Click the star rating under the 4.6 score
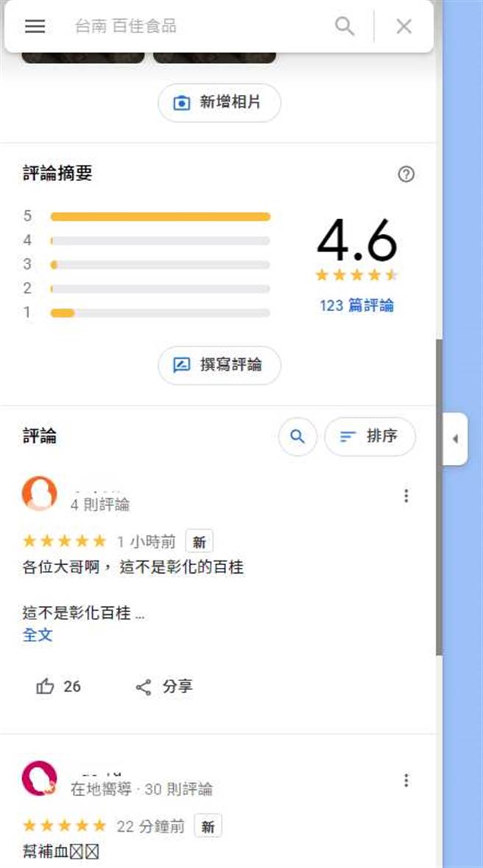 click(x=357, y=275)
